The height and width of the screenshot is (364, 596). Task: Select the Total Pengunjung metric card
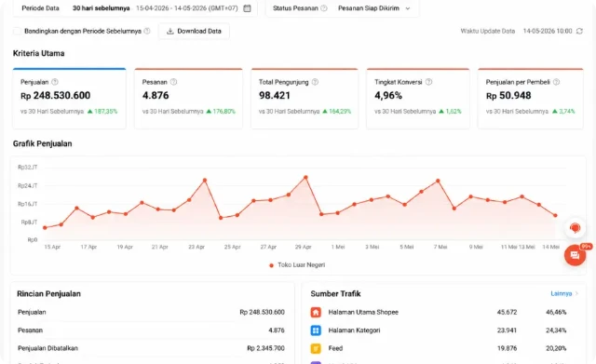point(305,99)
